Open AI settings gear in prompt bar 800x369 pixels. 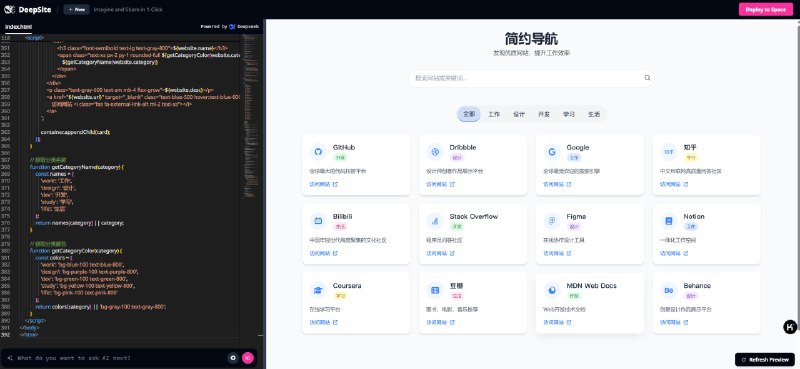[233, 358]
